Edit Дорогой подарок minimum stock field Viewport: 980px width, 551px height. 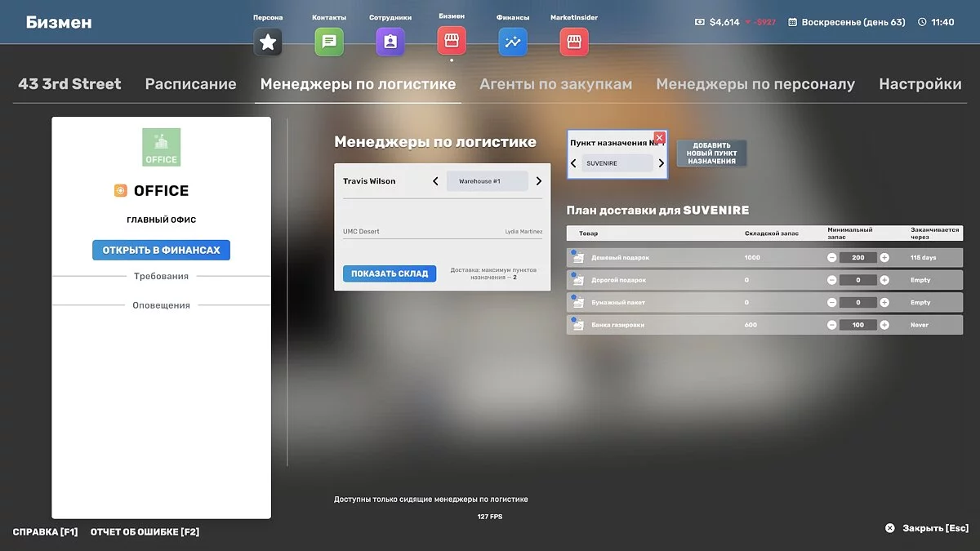click(858, 280)
